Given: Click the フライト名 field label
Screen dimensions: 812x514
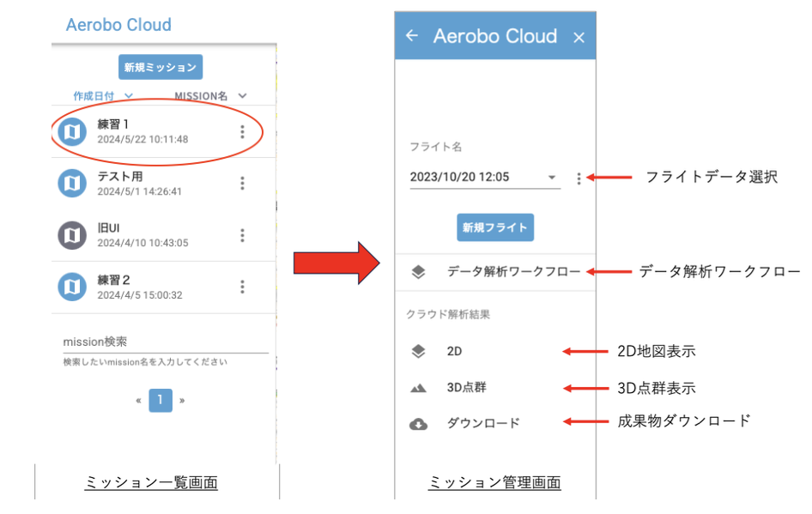Looking at the screenshot, I should 435,147.
